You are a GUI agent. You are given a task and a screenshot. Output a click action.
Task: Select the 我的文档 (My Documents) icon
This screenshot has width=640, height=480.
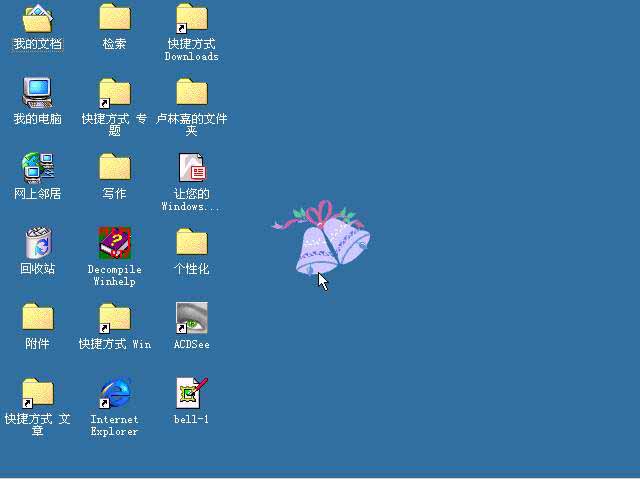coord(37,18)
